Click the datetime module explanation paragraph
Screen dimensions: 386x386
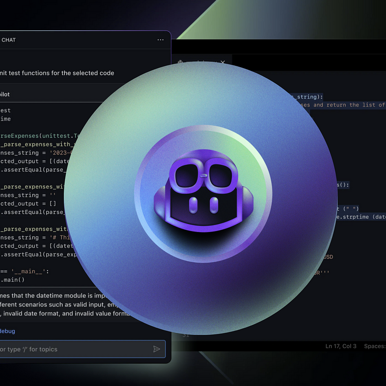[x=53, y=295]
